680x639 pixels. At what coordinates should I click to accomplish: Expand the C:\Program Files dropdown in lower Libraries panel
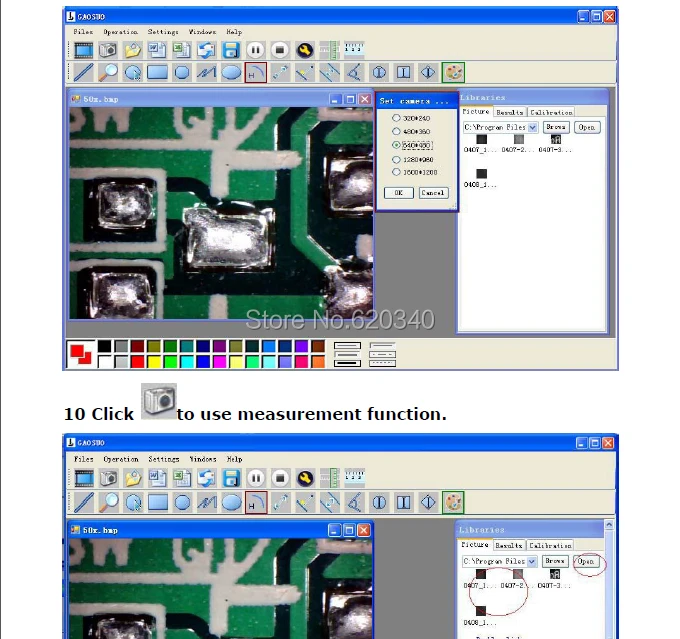[532, 561]
